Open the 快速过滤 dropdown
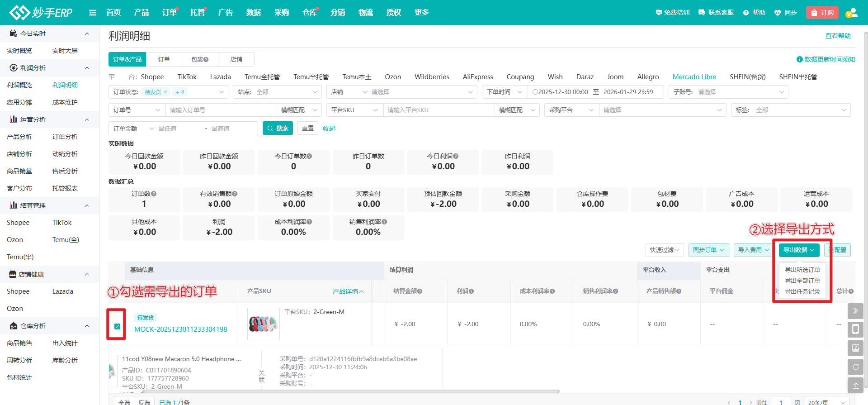The image size is (868, 405). click(664, 250)
